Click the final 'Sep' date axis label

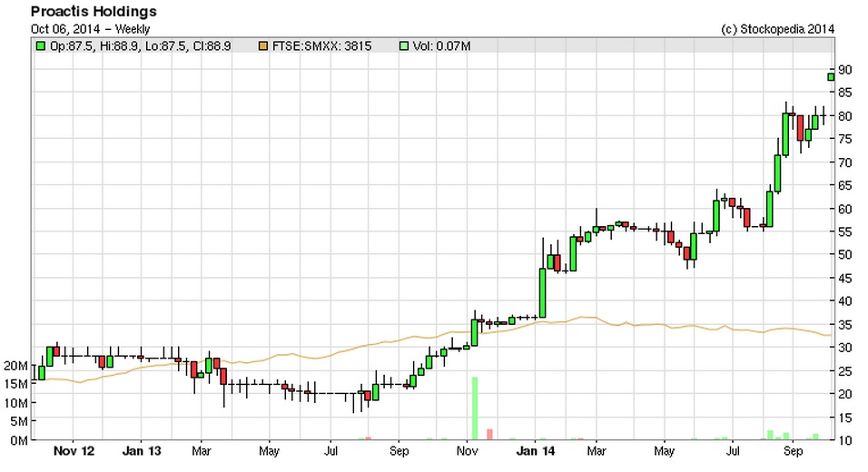pyautogui.click(x=793, y=451)
